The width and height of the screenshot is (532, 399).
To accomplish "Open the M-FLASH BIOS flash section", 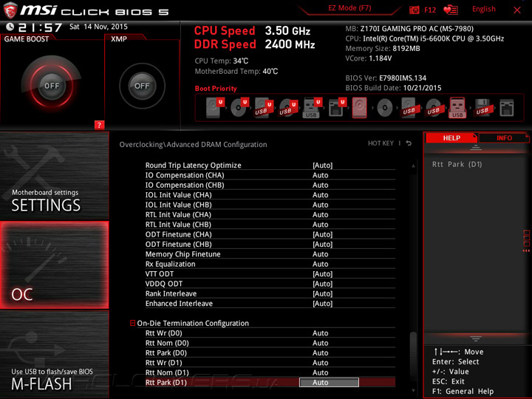I will 54,354.
